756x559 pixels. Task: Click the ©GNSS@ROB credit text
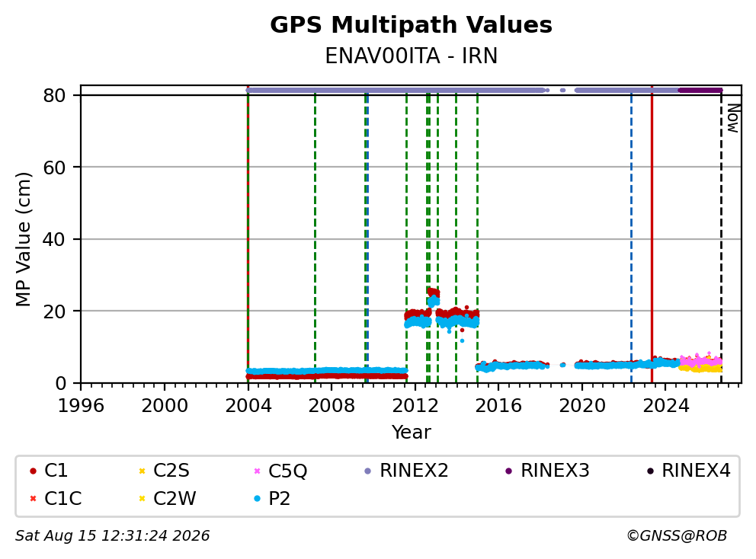pos(677,536)
